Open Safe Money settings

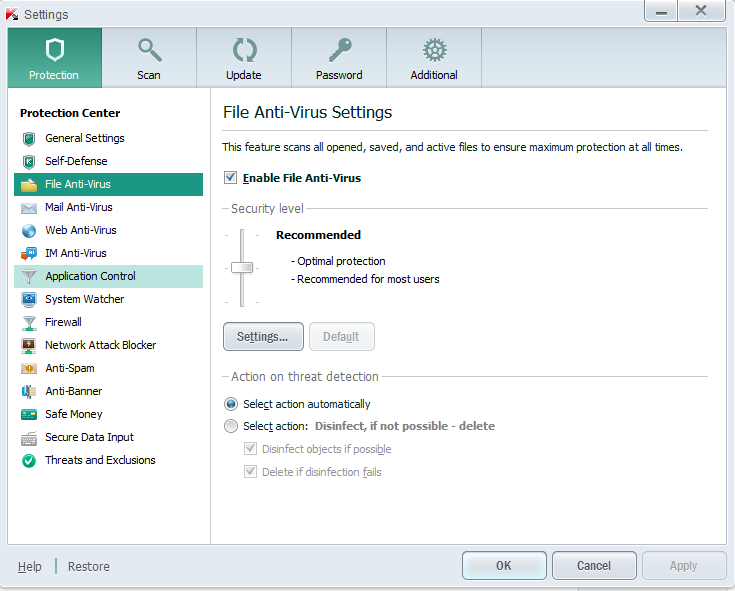click(x=108, y=414)
